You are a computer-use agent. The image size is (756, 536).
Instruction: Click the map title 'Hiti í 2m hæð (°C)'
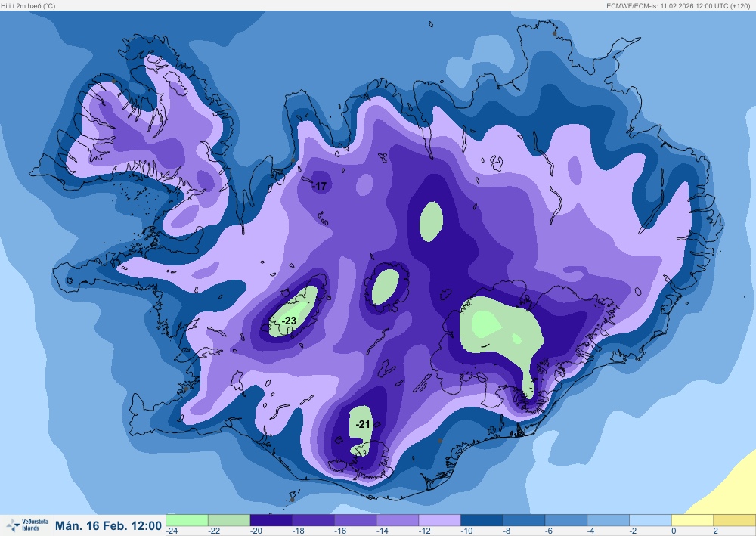[x=28, y=6]
